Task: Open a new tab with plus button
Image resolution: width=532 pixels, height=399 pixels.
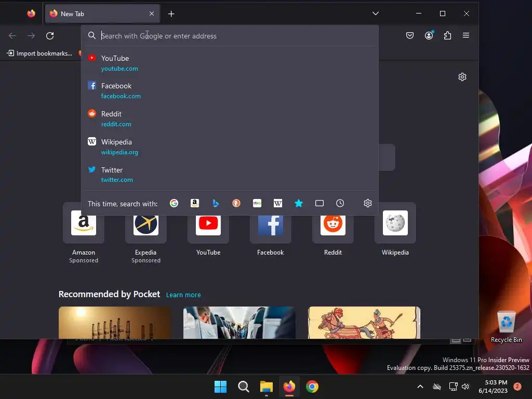Action: [x=171, y=14]
